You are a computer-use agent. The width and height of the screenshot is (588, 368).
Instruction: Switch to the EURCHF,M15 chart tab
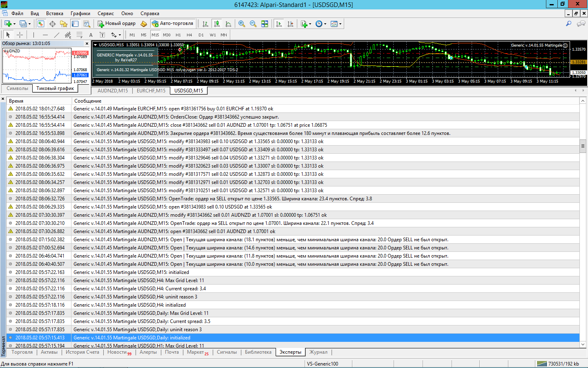[151, 91]
